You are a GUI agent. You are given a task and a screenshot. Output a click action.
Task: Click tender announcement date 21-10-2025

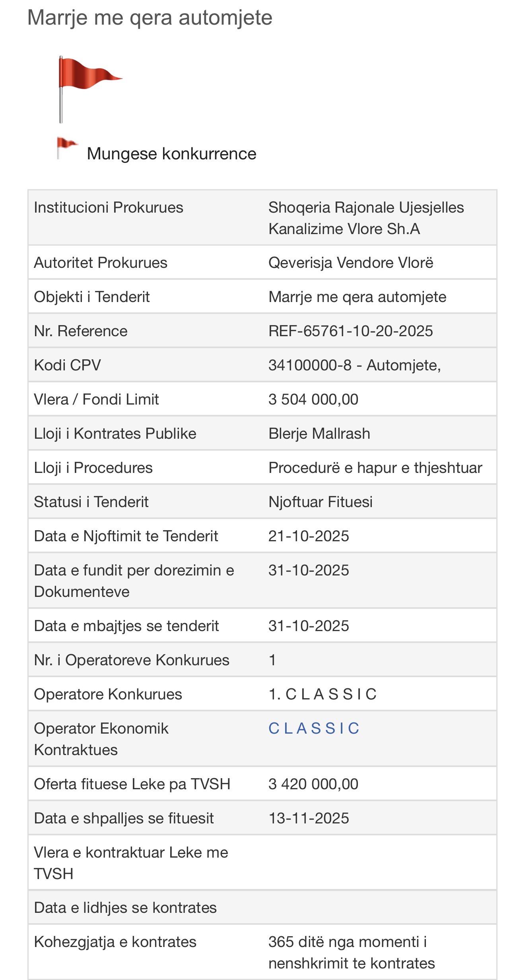[309, 536]
